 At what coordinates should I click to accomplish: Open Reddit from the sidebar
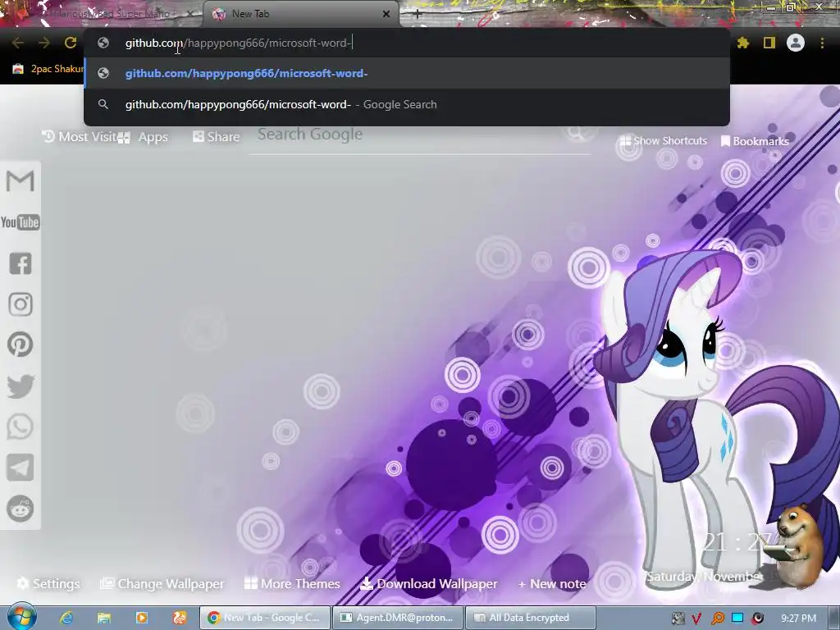point(21,509)
